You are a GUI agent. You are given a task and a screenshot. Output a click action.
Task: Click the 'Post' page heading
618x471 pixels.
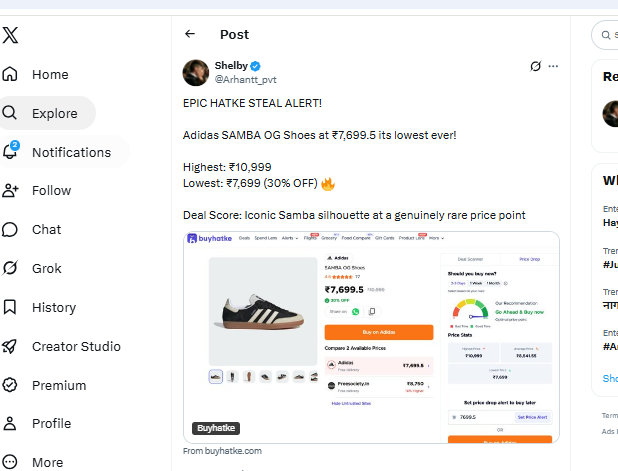click(235, 34)
